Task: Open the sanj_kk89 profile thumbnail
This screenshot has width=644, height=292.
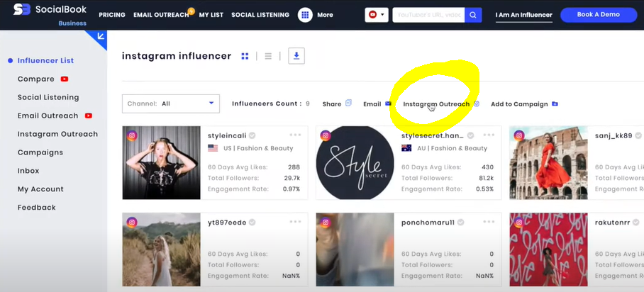Action: (x=548, y=162)
